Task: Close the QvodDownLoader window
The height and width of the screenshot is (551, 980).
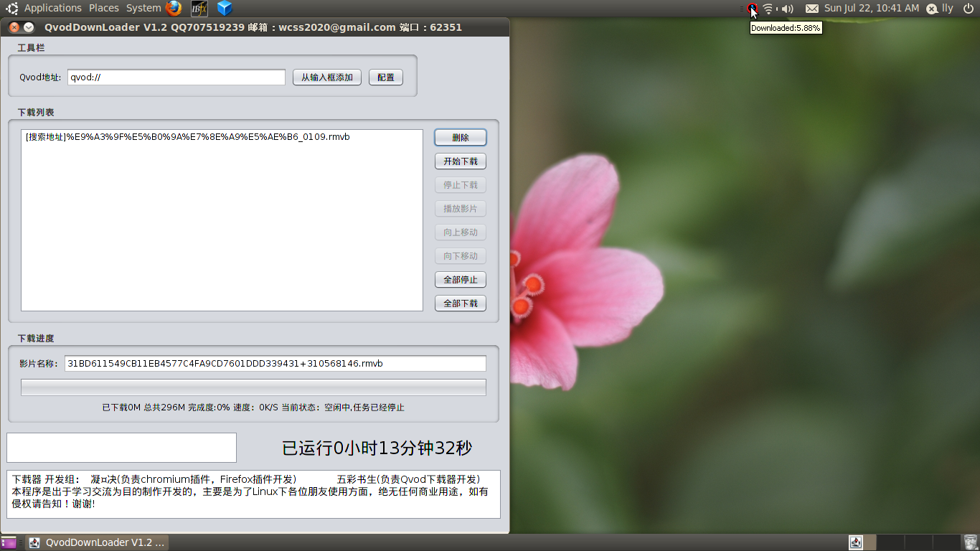Action: (x=14, y=27)
